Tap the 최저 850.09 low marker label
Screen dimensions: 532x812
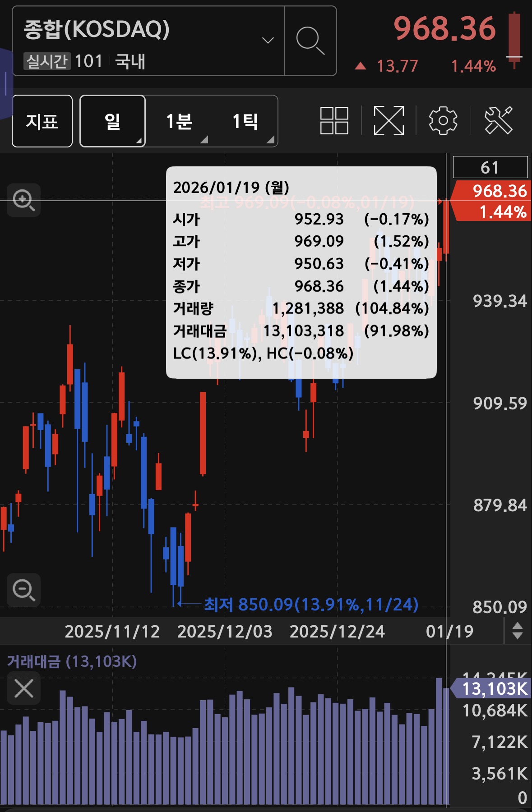coord(311,604)
